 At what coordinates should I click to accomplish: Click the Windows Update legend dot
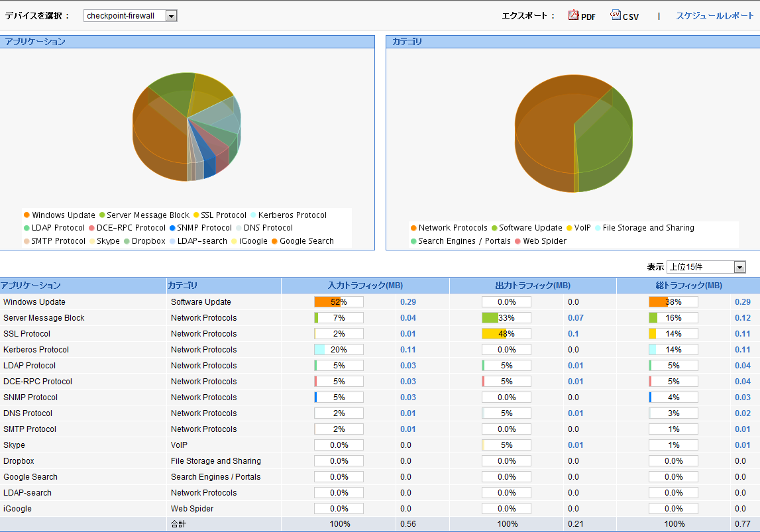tap(27, 215)
